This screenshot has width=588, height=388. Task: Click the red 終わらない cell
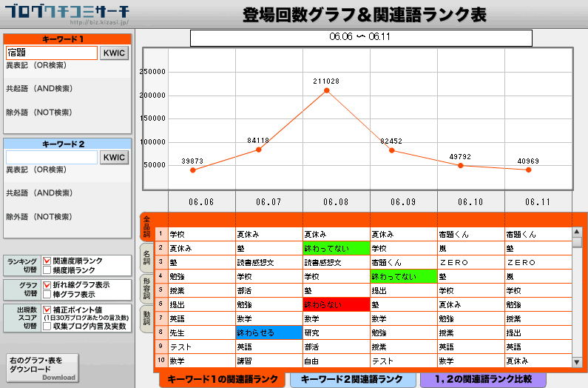pyautogui.click(x=336, y=304)
